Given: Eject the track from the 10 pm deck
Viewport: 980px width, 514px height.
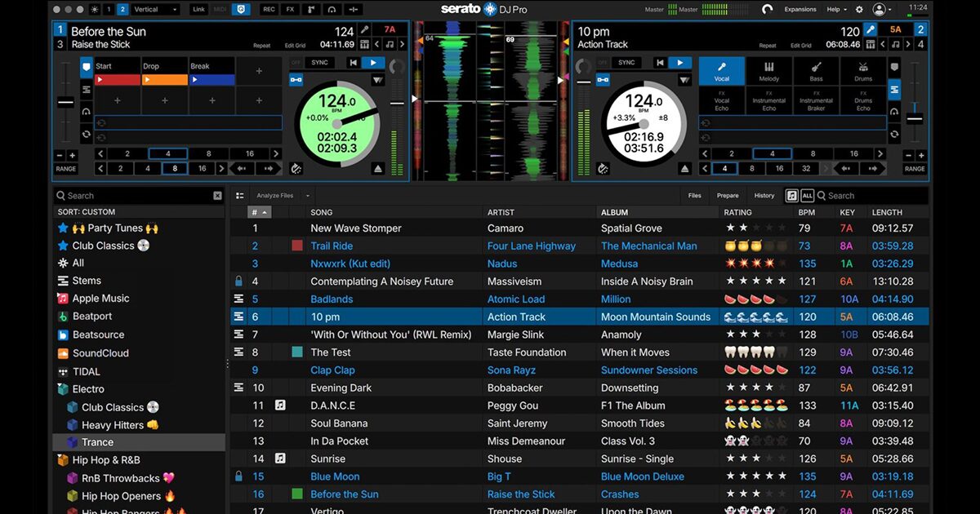Looking at the screenshot, I should [684, 169].
